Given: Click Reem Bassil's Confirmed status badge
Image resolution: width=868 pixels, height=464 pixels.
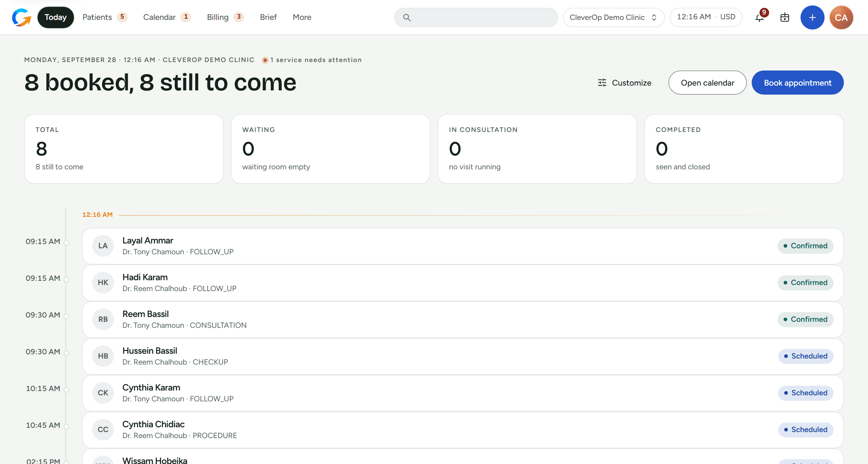Looking at the screenshot, I should (805, 319).
